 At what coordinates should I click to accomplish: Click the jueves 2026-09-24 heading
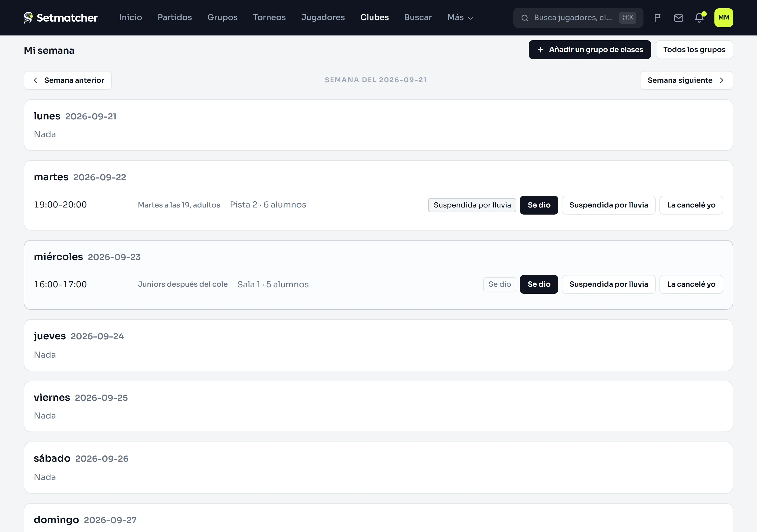pyautogui.click(x=78, y=336)
